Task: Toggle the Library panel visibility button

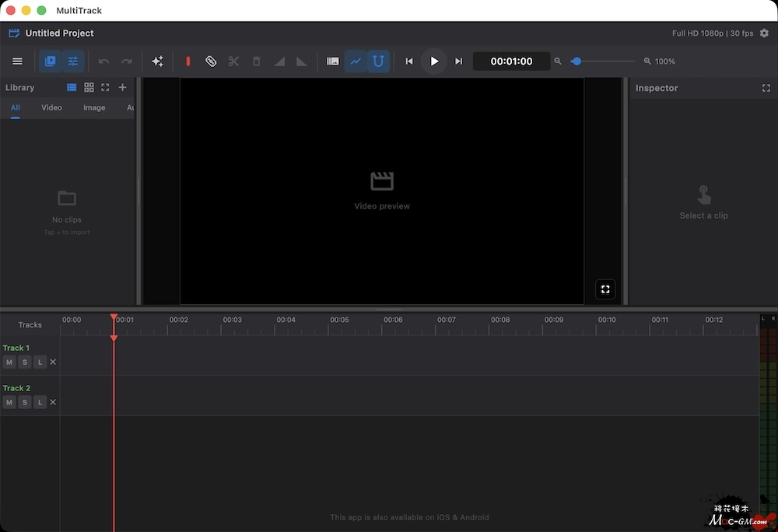Action: tap(51, 61)
